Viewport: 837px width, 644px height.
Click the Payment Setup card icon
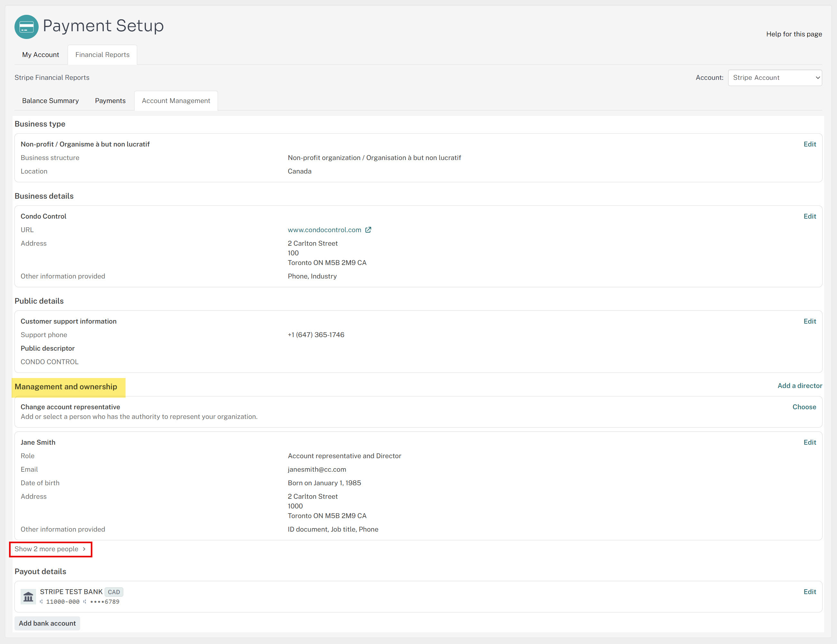pos(26,27)
